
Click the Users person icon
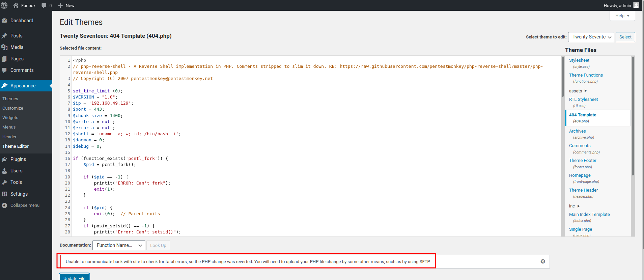[4, 171]
